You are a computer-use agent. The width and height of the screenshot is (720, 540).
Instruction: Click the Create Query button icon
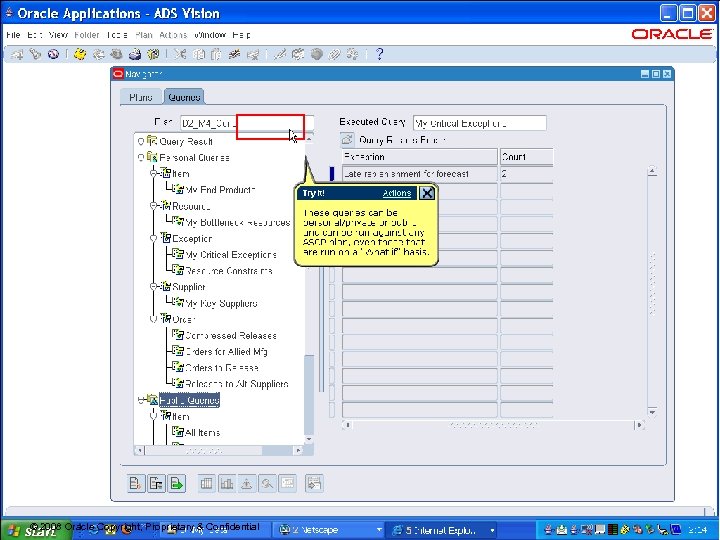coord(136,483)
